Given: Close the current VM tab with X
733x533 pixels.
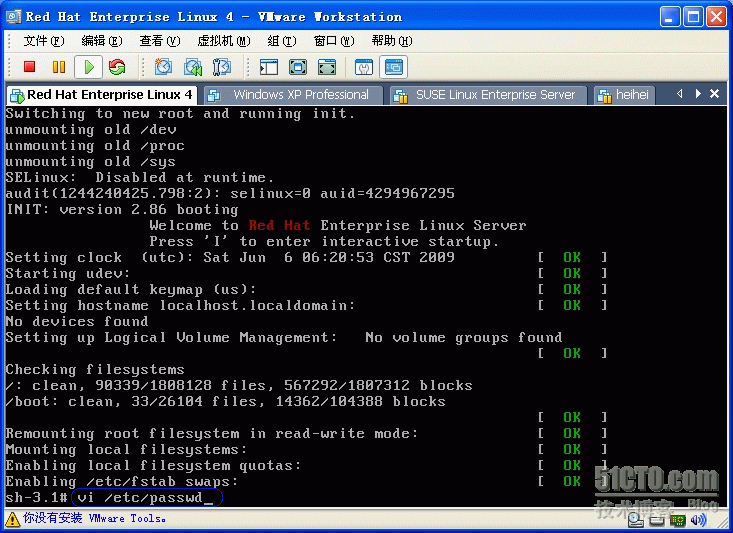Looking at the screenshot, I should [714, 94].
